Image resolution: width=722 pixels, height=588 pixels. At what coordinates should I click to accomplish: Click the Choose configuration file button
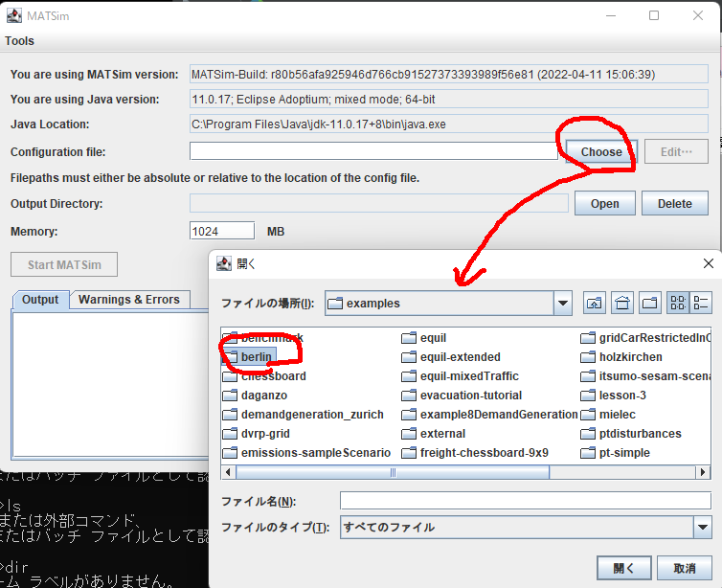tap(601, 151)
